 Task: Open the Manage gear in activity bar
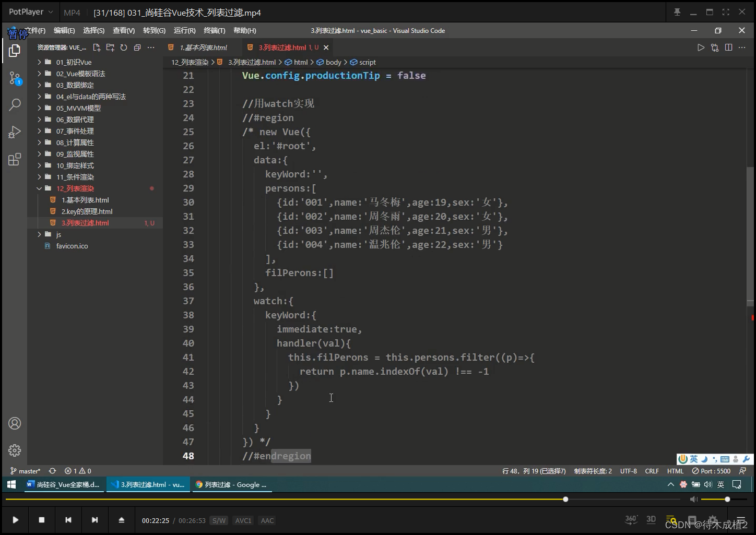15,450
